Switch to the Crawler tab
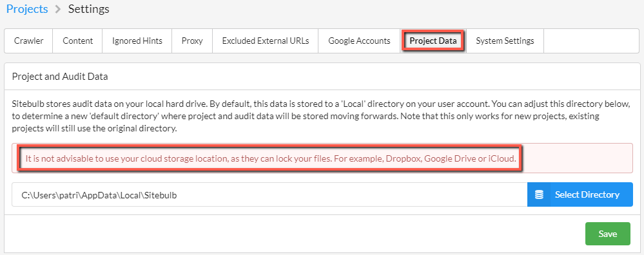Viewport: 644px width, 255px height. (x=29, y=41)
